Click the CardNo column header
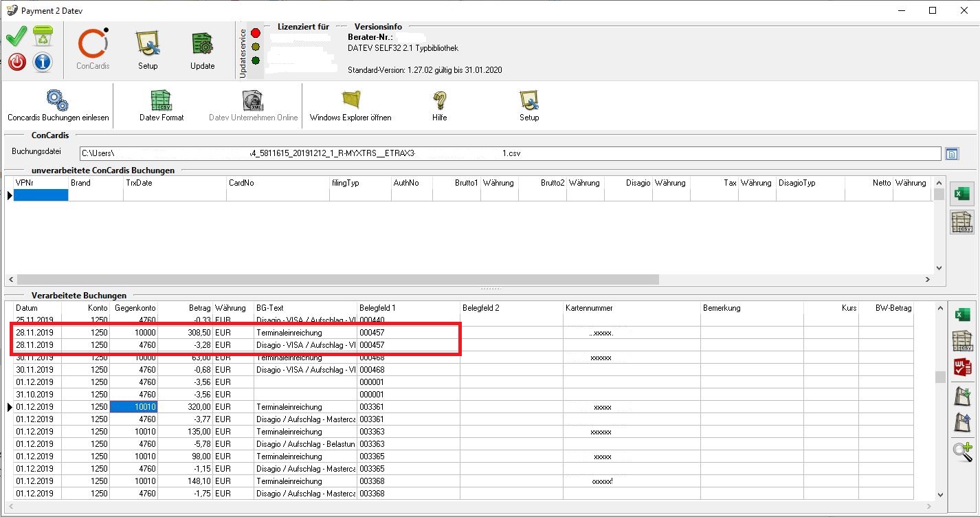The image size is (980, 517). coord(278,183)
